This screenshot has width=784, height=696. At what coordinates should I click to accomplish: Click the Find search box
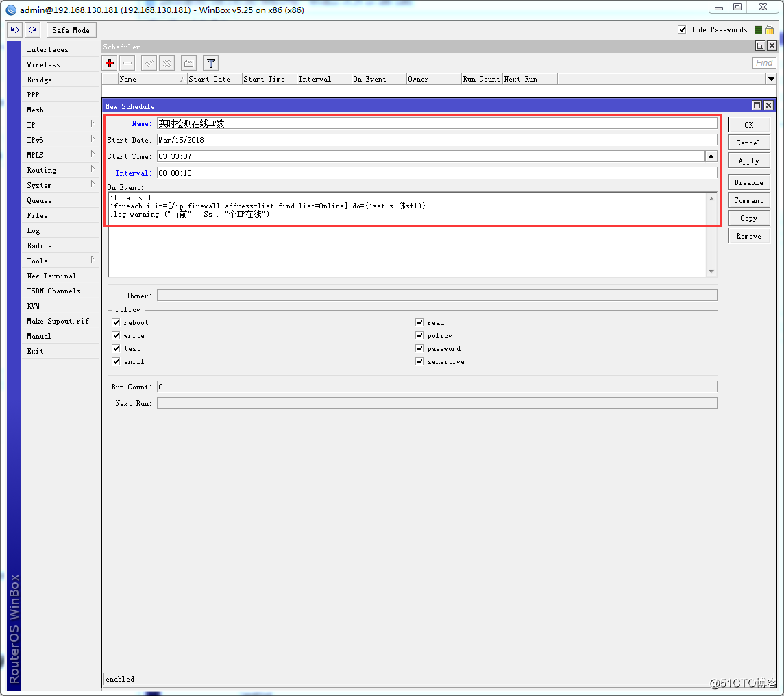764,62
